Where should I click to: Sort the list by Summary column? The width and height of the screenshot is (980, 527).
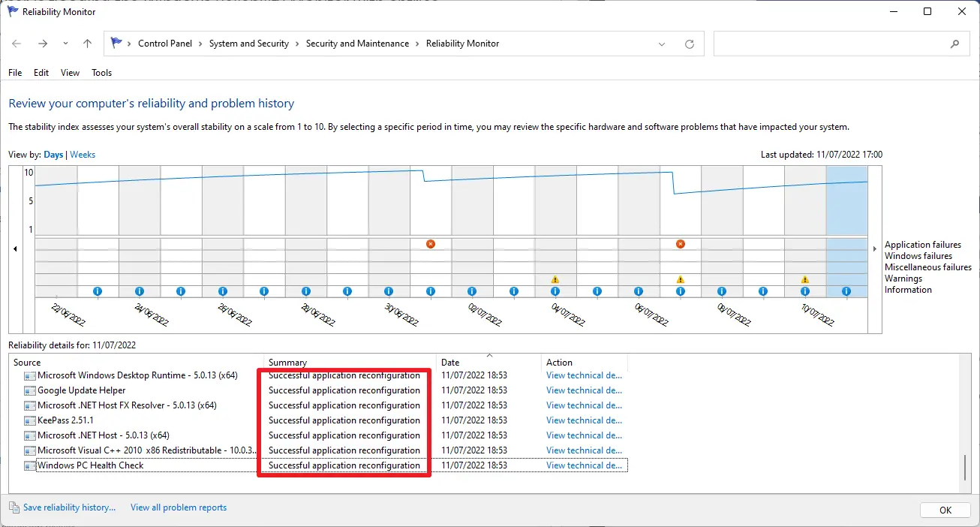click(350, 363)
